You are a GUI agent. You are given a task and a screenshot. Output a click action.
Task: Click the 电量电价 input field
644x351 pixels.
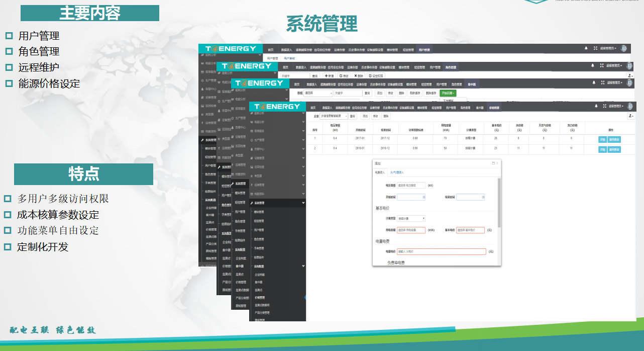(x=441, y=251)
